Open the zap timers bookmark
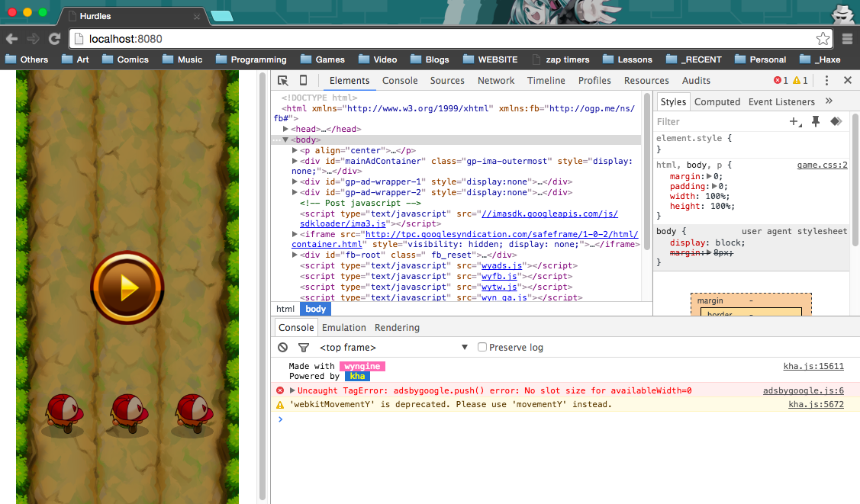 (x=560, y=59)
